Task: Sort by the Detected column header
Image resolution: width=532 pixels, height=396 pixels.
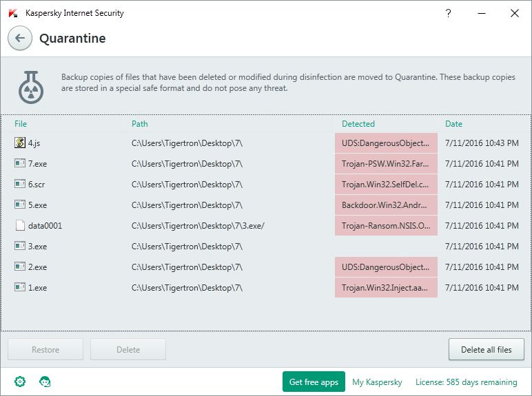Action: point(358,124)
